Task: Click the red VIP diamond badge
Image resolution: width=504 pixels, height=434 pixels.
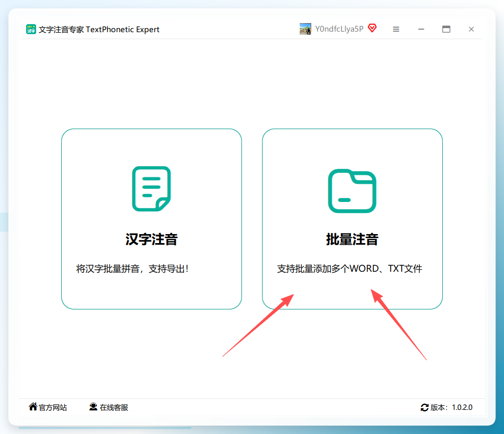Action: (x=372, y=28)
